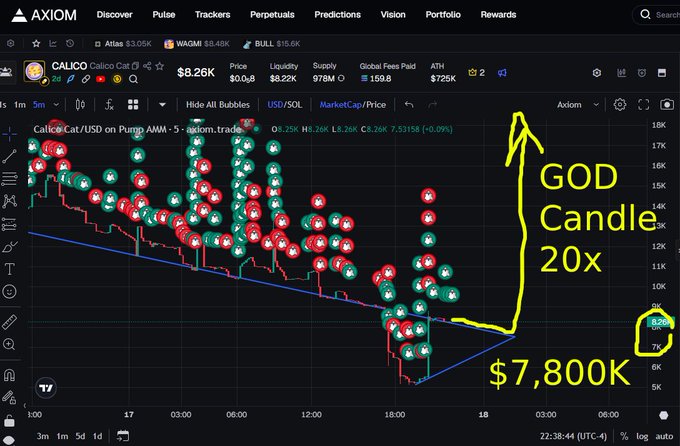Image resolution: width=680 pixels, height=446 pixels.
Task: Select the text annotation tool
Action: tap(10, 269)
